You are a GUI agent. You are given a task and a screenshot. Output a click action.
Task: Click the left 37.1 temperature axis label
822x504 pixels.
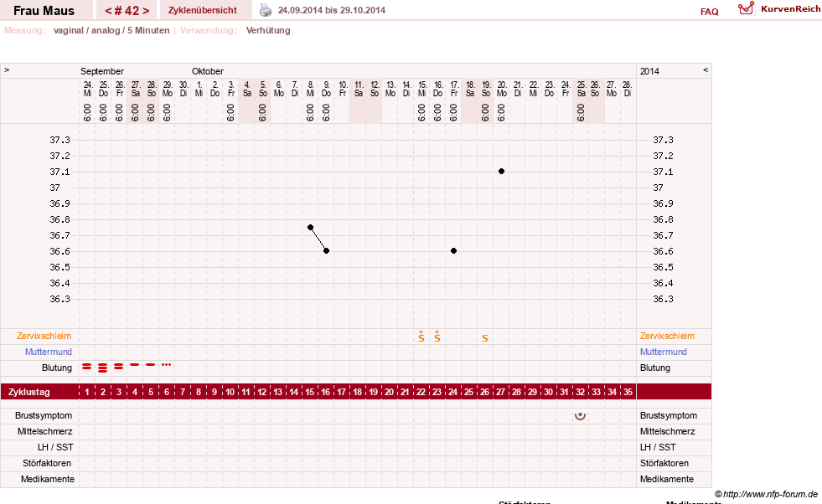(59, 172)
